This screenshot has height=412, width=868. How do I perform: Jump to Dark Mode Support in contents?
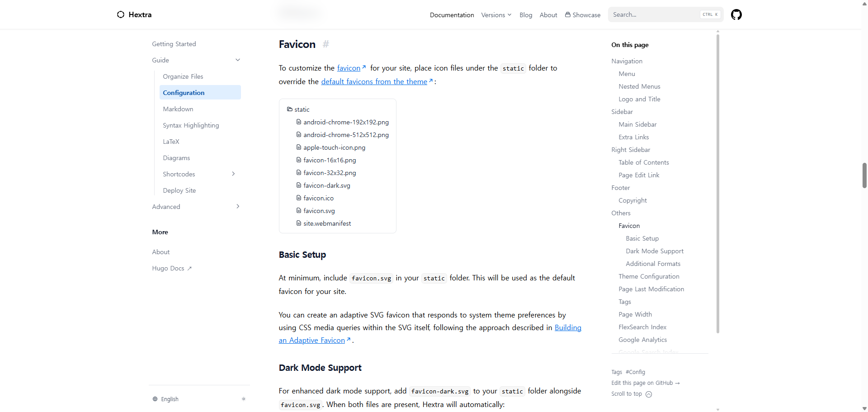654,251
